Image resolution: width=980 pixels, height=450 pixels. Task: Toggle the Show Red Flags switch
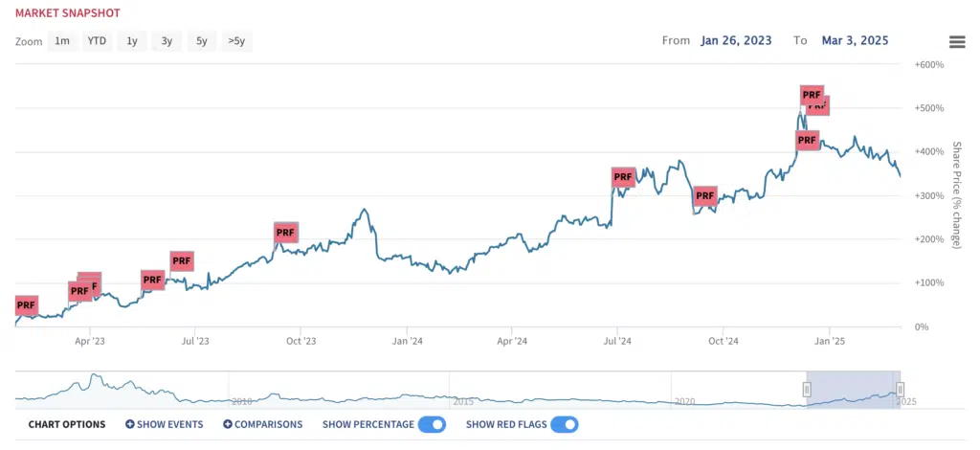pyautogui.click(x=565, y=424)
